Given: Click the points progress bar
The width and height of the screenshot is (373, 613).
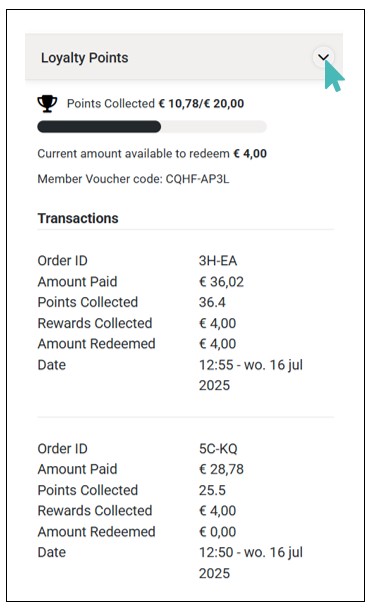Looking at the screenshot, I should point(152,127).
